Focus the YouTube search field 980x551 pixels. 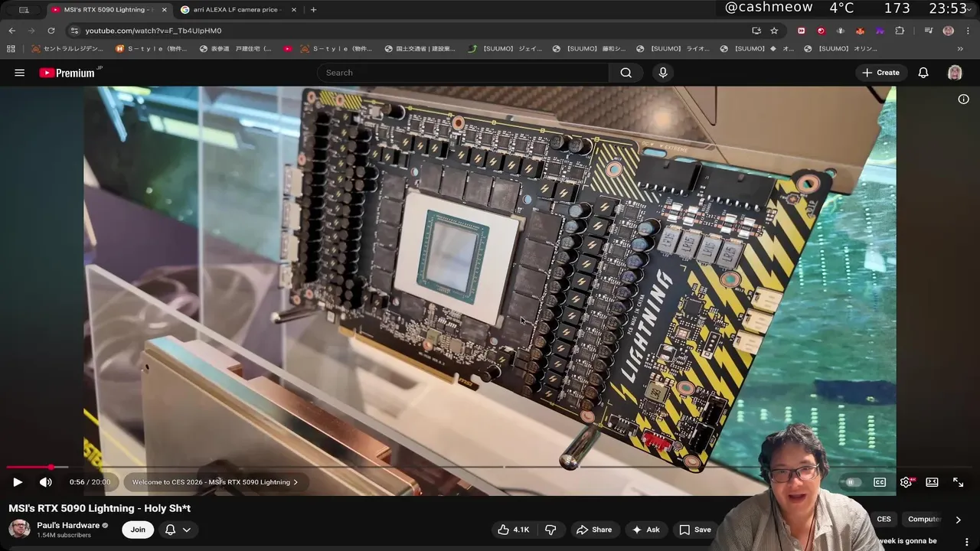point(463,73)
